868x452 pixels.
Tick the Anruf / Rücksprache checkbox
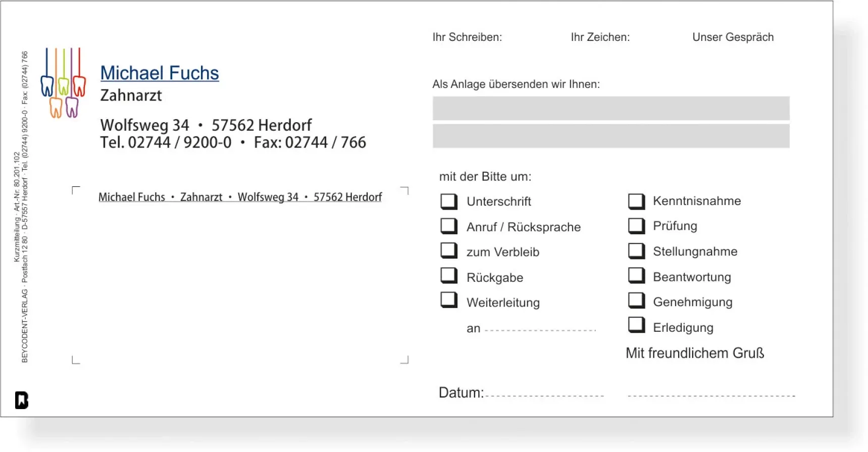(x=448, y=226)
